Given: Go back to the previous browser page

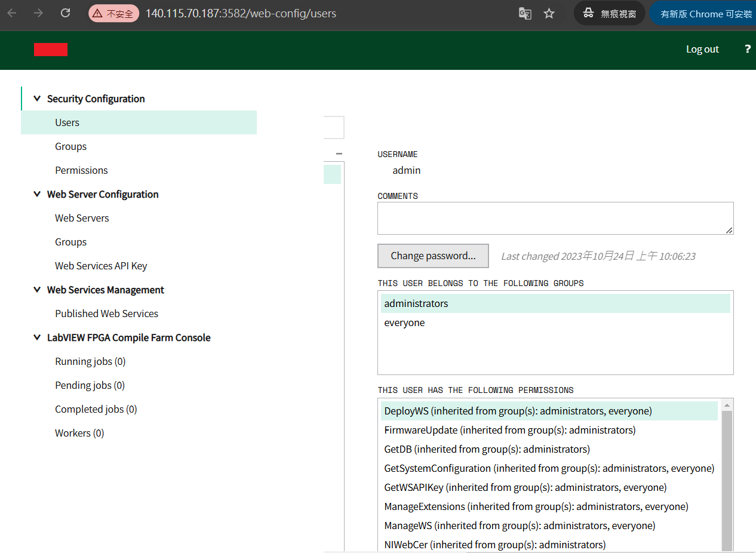Looking at the screenshot, I should [13, 13].
